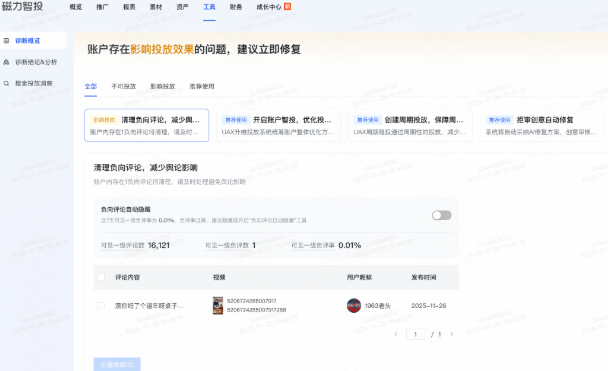Open the 素材 top menu
This screenshot has width=608, height=371.
coord(156,7)
